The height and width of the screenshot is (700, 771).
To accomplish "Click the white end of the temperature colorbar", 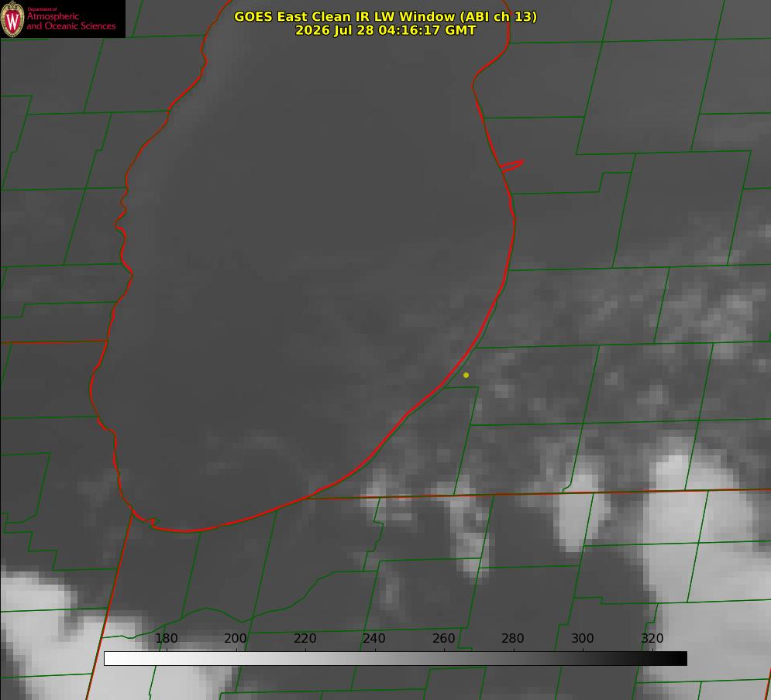I will (118, 659).
